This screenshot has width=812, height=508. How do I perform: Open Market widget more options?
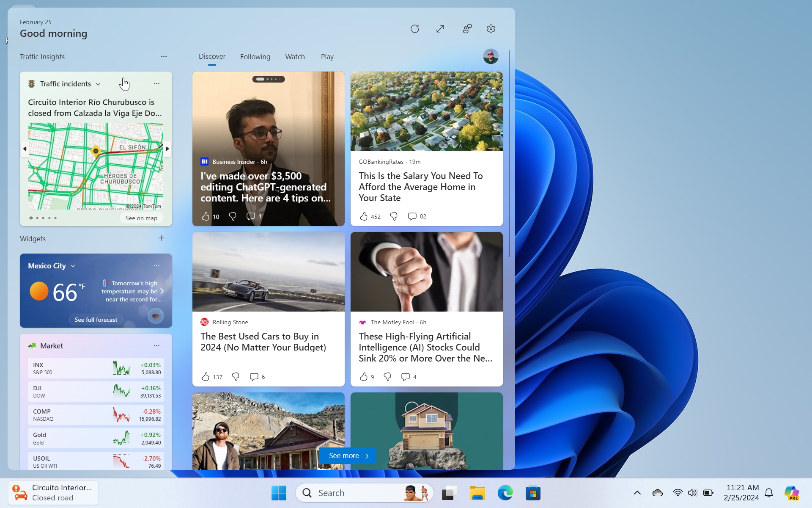point(157,345)
